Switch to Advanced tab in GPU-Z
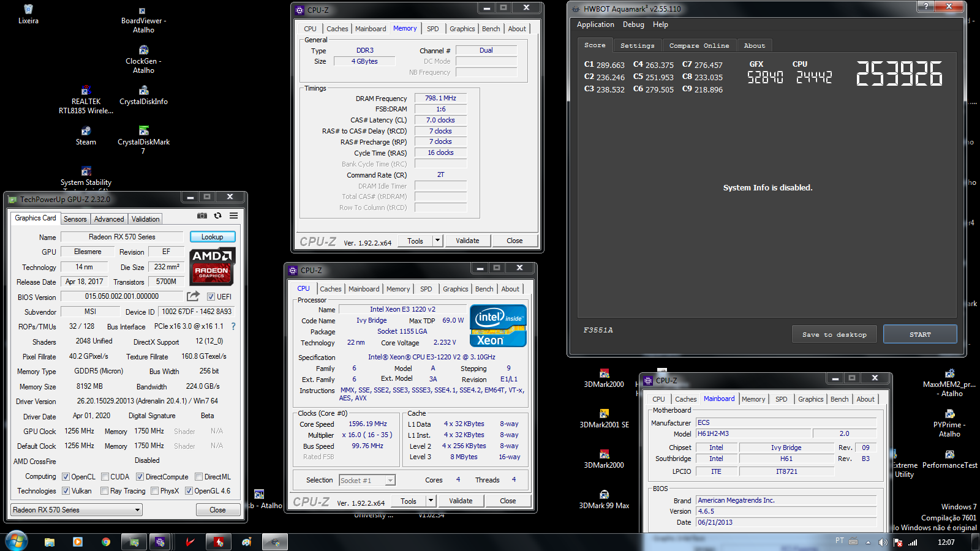Image resolution: width=980 pixels, height=551 pixels. point(109,219)
